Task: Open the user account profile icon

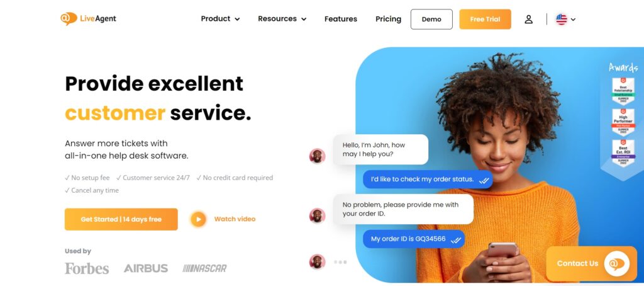Action: tap(528, 20)
